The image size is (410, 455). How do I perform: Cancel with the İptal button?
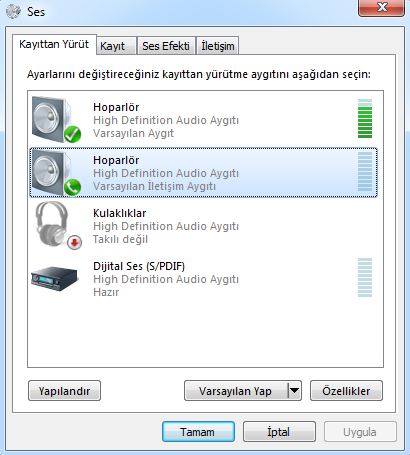pyautogui.click(x=279, y=432)
